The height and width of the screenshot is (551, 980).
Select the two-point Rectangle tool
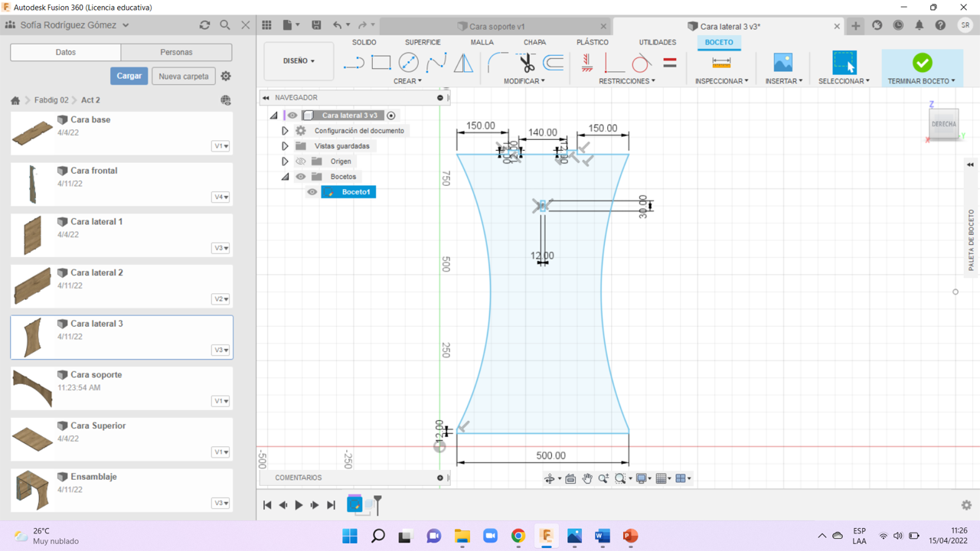click(381, 63)
